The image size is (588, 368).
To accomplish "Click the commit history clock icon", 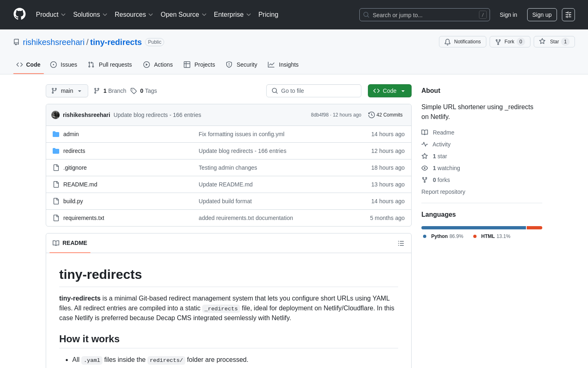I will click(371, 115).
